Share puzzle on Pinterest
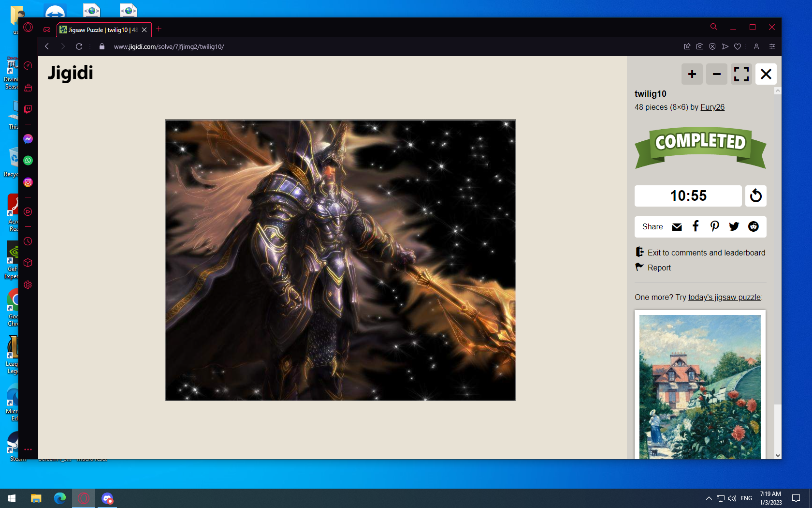Screen dimensions: 812x508 point(715,226)
